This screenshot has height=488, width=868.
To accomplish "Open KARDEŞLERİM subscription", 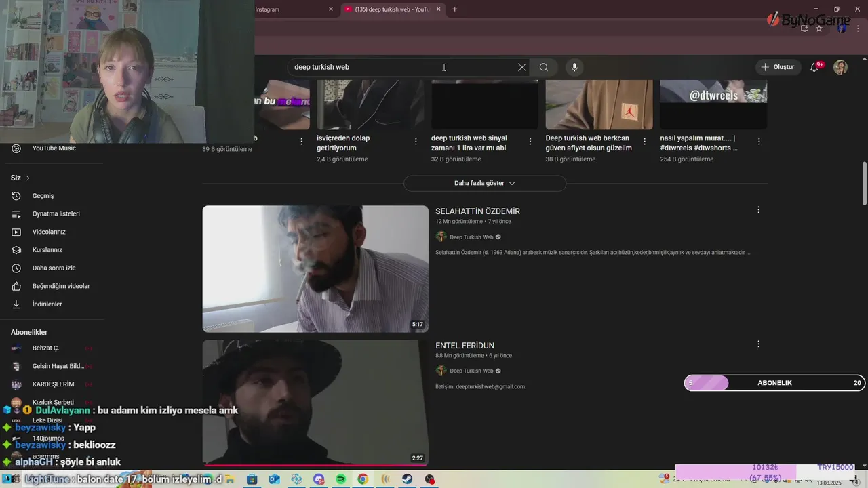I will coord(52,384).
